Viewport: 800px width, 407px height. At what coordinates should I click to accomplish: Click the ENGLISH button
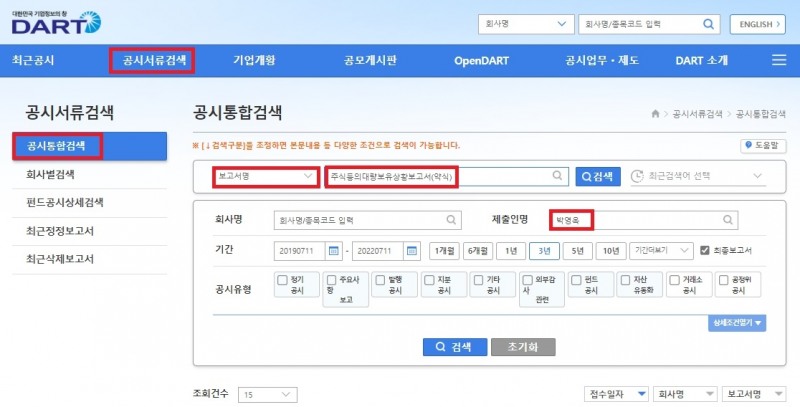point(757,24)
